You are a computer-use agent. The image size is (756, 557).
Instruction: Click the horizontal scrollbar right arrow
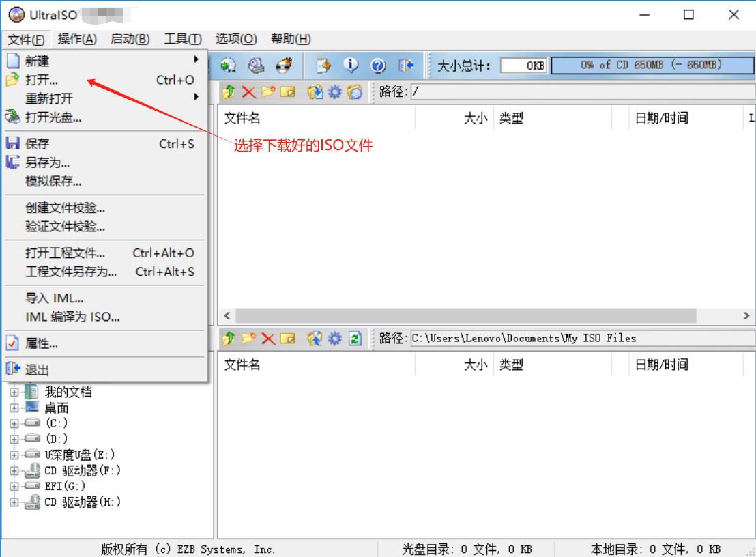[x=746, y=316]
